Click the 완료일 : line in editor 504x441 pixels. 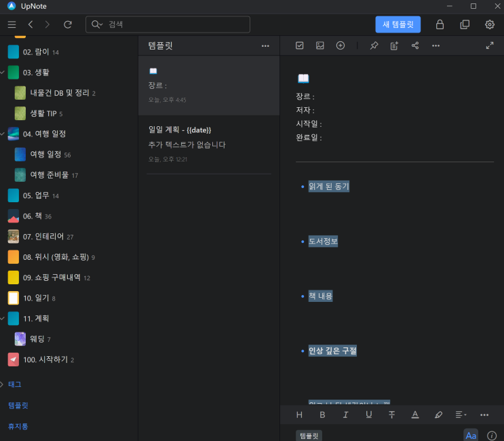coord(309,138)
